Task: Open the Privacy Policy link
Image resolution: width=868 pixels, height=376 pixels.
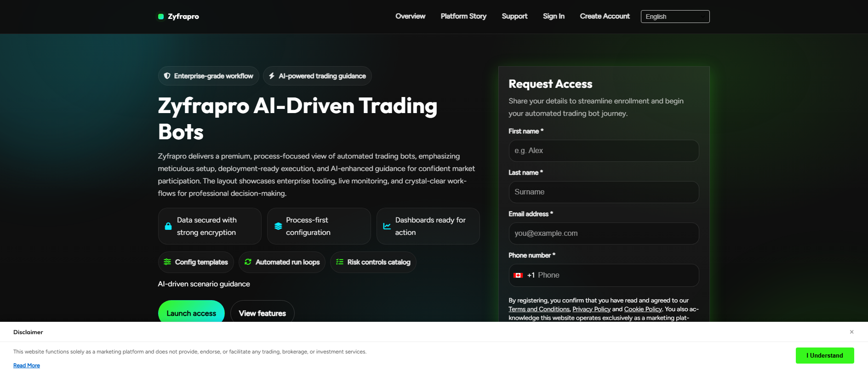Action: (x=591, y=309)
